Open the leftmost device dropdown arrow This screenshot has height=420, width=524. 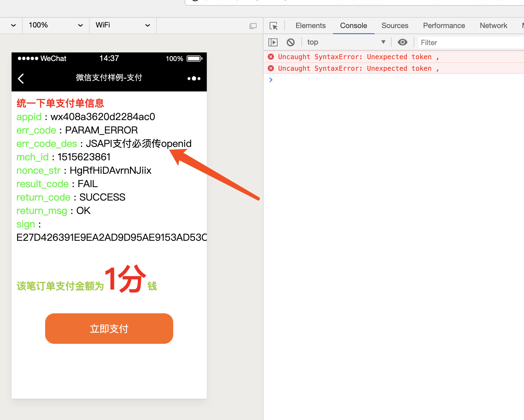(13, 26)
